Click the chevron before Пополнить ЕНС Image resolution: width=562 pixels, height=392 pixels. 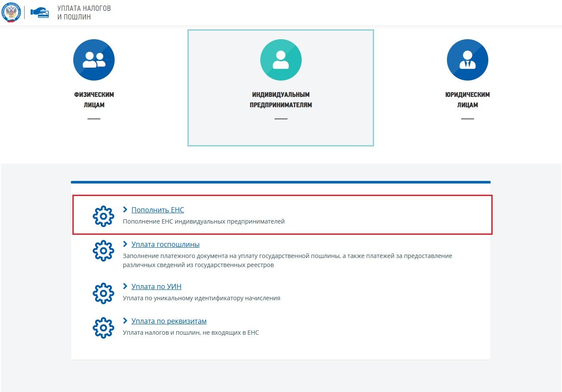(x=125, y=210)
